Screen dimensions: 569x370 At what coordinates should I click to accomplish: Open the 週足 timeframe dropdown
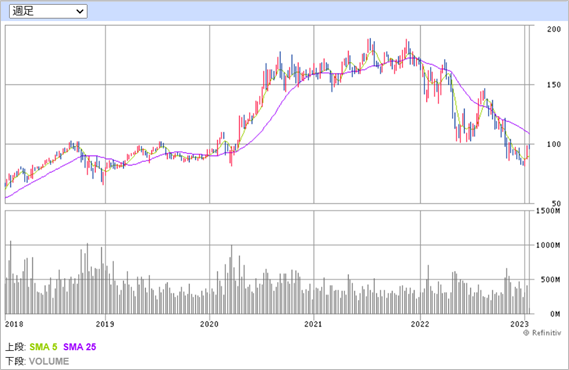[x=48, y=11]
